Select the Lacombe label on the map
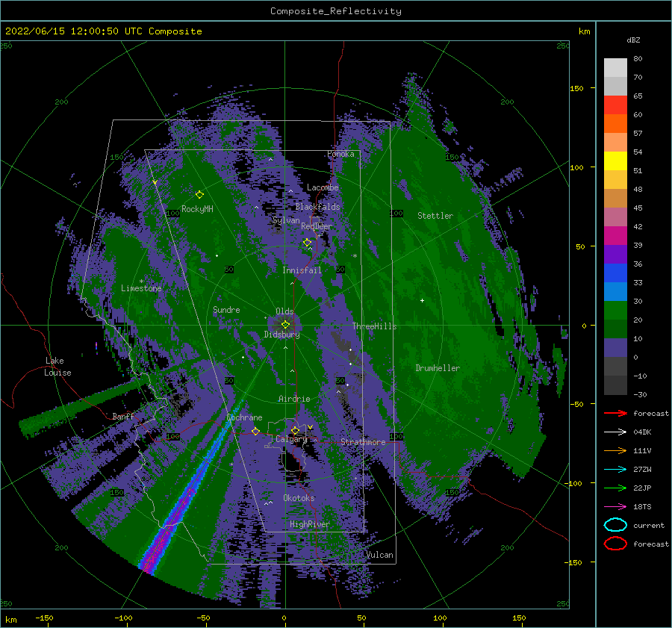 [x=323, y=187]
